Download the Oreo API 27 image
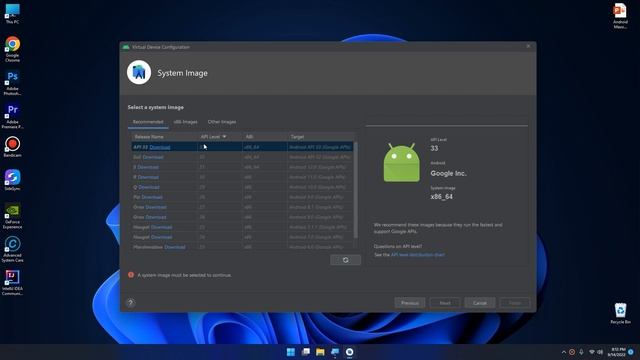This screenshot has width=640, height=360. [x=156, y=207]
